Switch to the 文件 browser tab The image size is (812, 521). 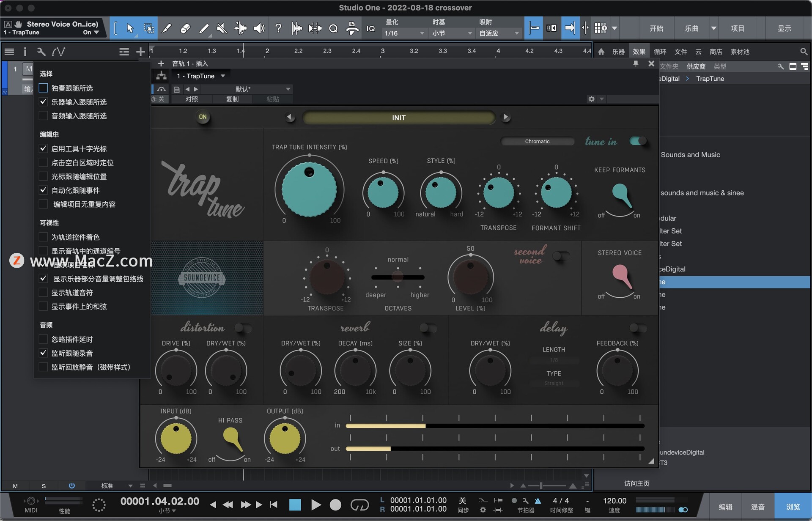point(680,52)
